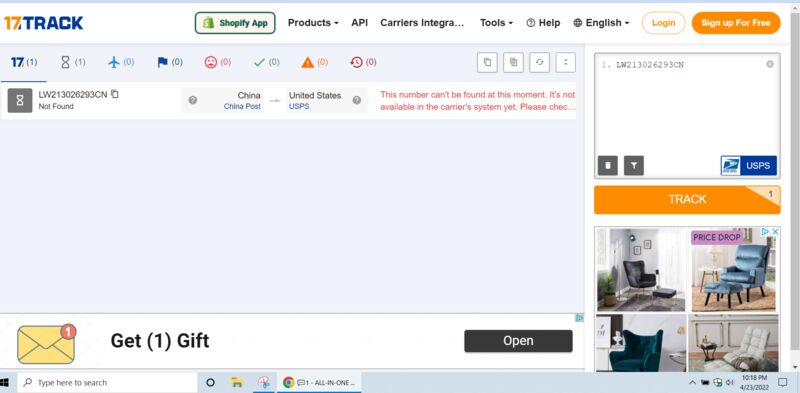Click the trash delete-all icon
Viewport: 800px width, 393px height.
click(x=608, y=166)
